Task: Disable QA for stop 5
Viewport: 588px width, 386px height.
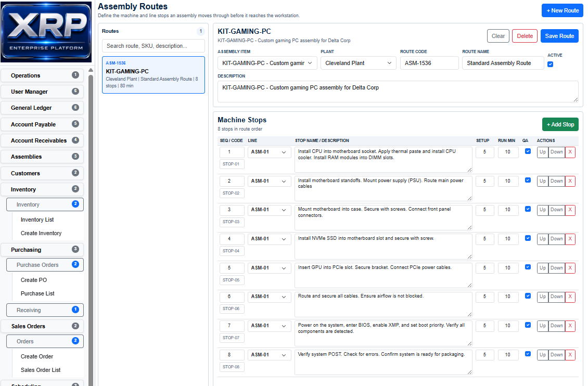Action: coord(528,267)
